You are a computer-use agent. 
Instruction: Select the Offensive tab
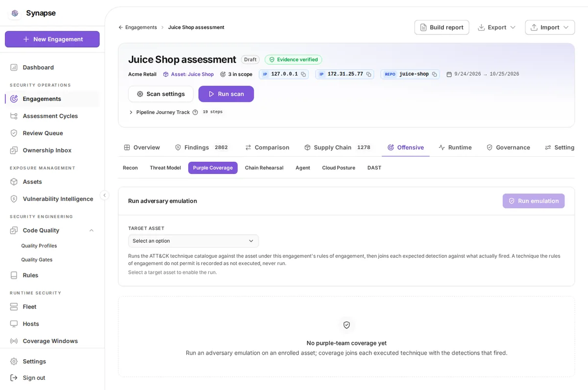[x=406, y=147]
